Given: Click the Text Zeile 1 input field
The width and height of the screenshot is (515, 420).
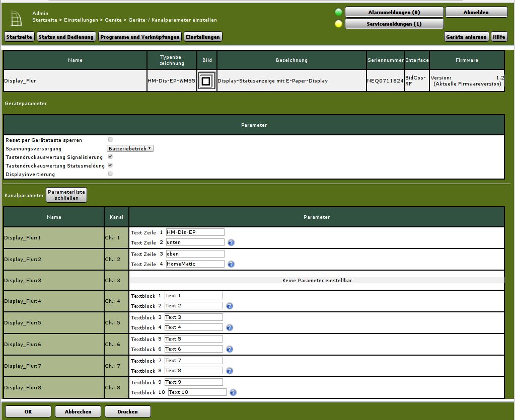Looking at the screenshot, I should click(x=195, y=232).
